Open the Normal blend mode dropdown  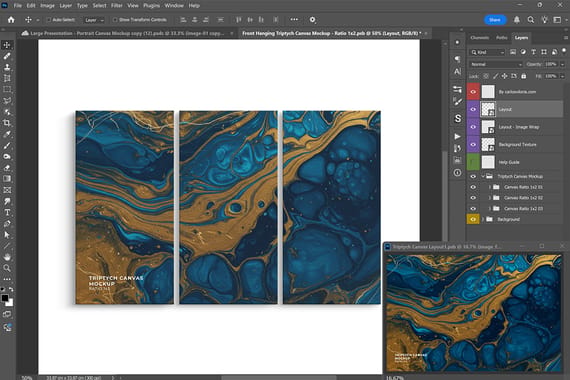click(x=496, y=64)
